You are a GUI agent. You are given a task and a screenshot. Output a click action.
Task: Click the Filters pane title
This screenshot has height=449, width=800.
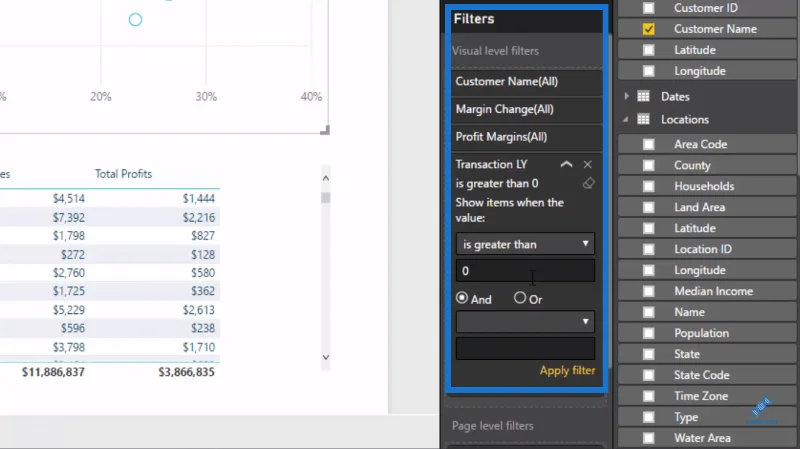coord(474,19)
